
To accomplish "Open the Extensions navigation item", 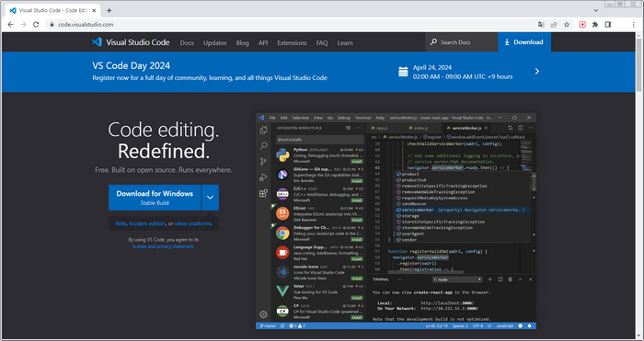I will pos(292,42).
